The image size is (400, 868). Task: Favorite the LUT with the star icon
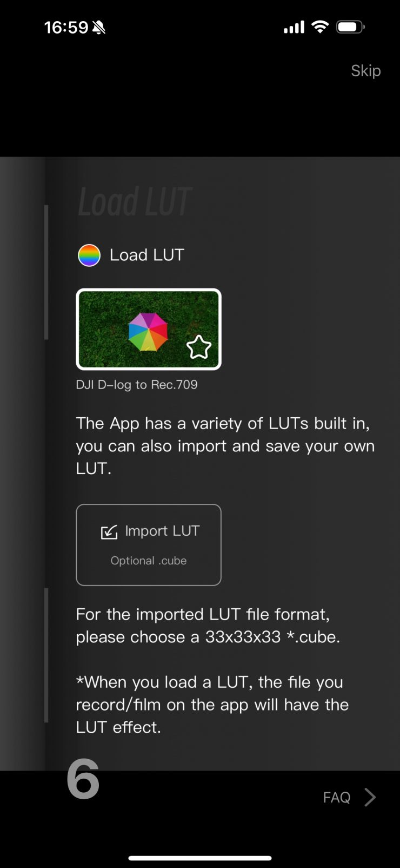pyautogui.click(x=199, y=347)
